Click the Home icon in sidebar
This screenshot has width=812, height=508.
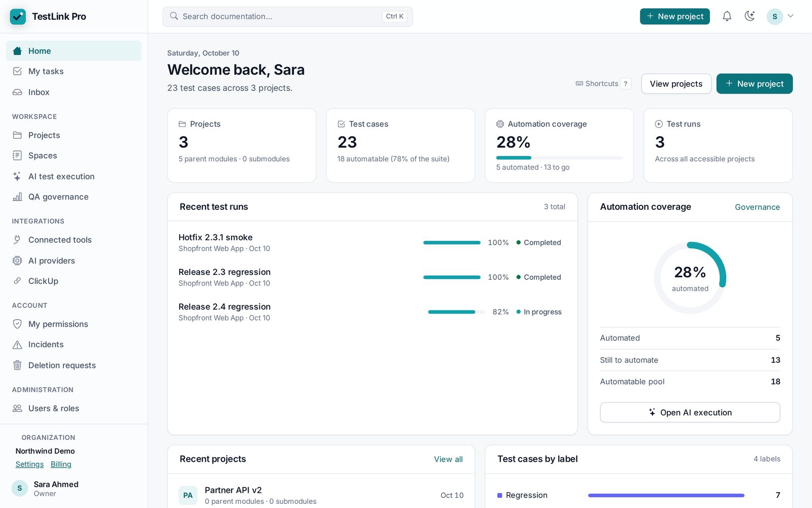click(17, 51)
